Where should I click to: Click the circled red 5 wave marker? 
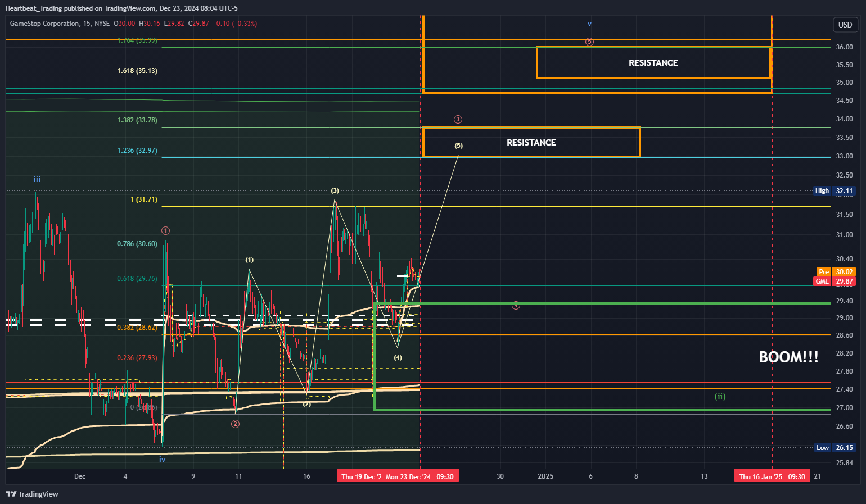coord(589,42)
